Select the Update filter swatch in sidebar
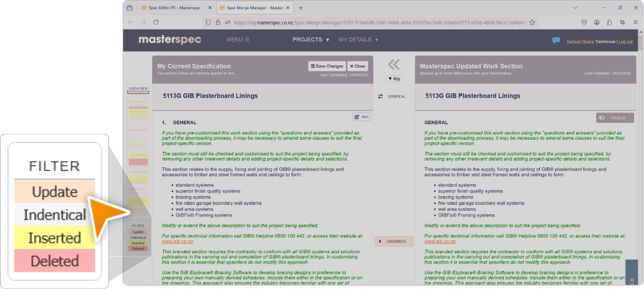This screenshot has width=644, height=289. (138, 232)
